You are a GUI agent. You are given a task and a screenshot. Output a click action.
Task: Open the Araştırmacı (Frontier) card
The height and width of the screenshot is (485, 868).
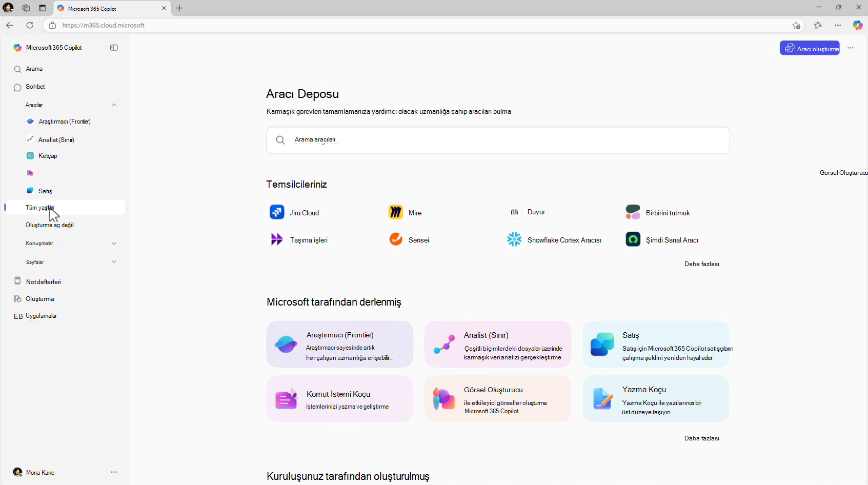coord(339,345)
